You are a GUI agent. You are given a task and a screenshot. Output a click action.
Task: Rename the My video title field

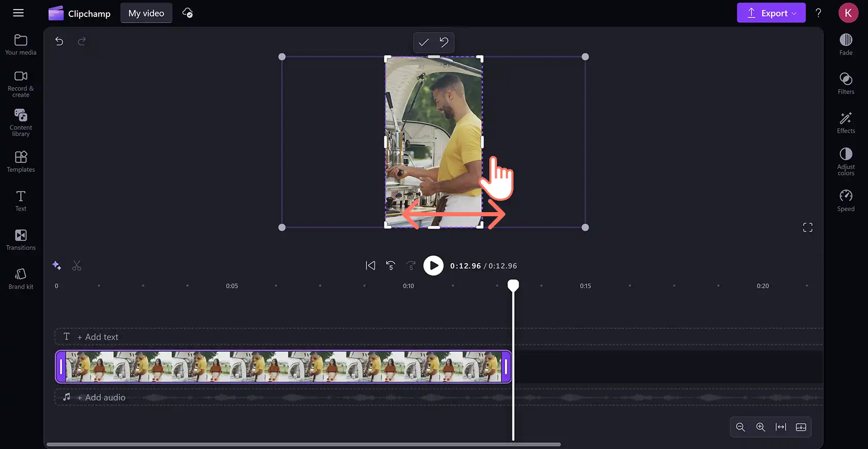click(x=146, y=13)
